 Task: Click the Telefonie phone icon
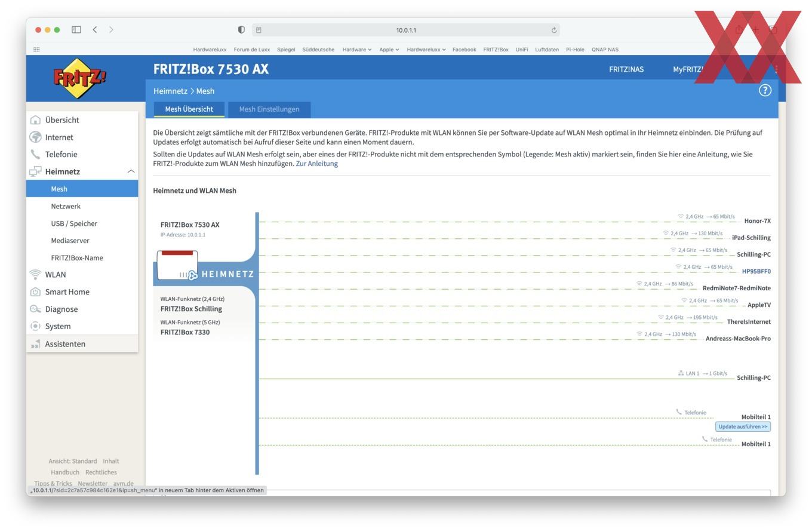point(35,154)
